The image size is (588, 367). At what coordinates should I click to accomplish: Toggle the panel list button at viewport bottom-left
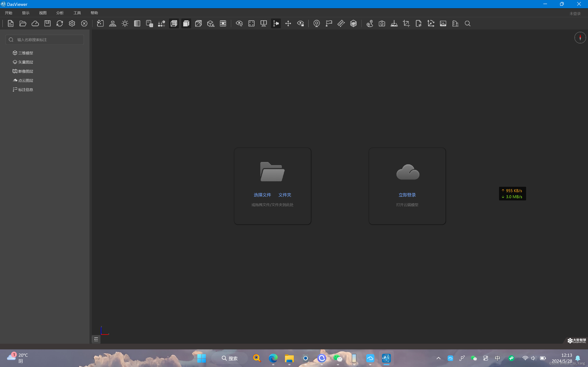(x=96, y=339)
